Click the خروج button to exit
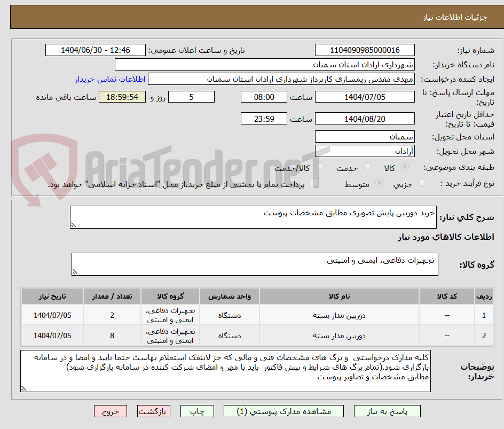Image resolution: width=504 pixels, height=429 pixels. pyautogui.click(x=111, y=411)
